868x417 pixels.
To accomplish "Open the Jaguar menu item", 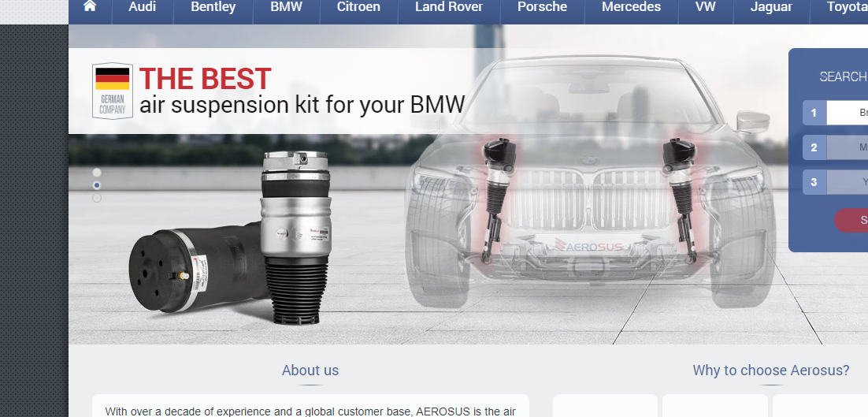I will pyautogui.click(x=771, y=7).
